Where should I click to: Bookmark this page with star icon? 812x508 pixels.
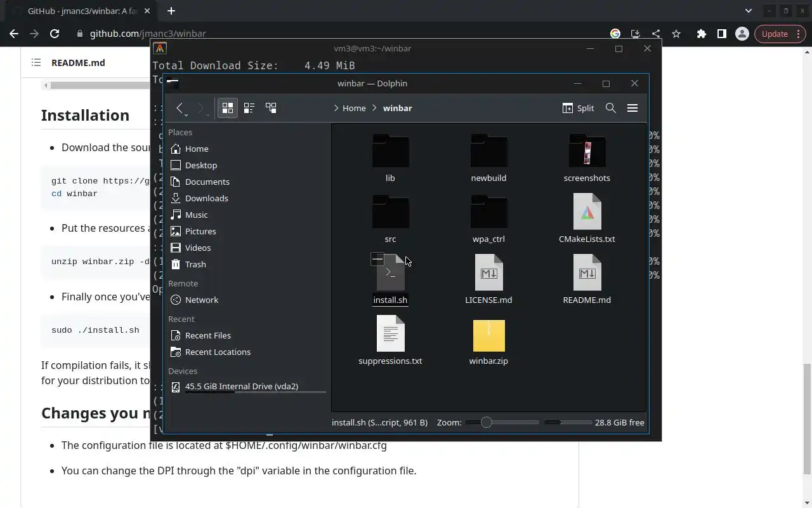click(676, 34)
